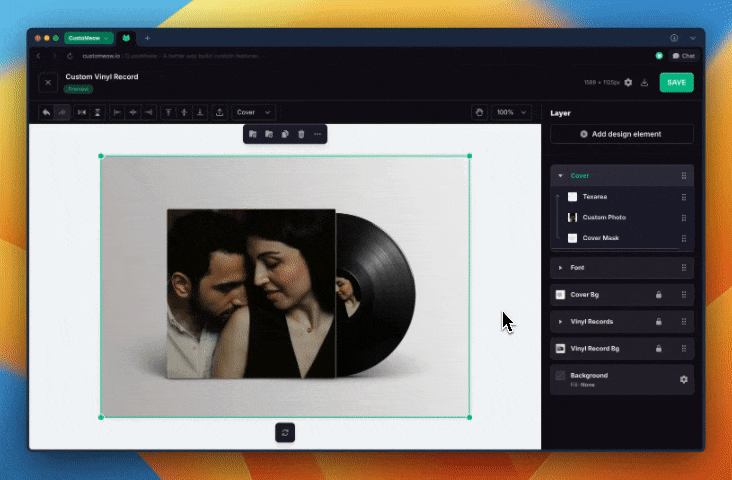732x480 pixels.
Task: Click the Background fill swatch
Action: 560,376
